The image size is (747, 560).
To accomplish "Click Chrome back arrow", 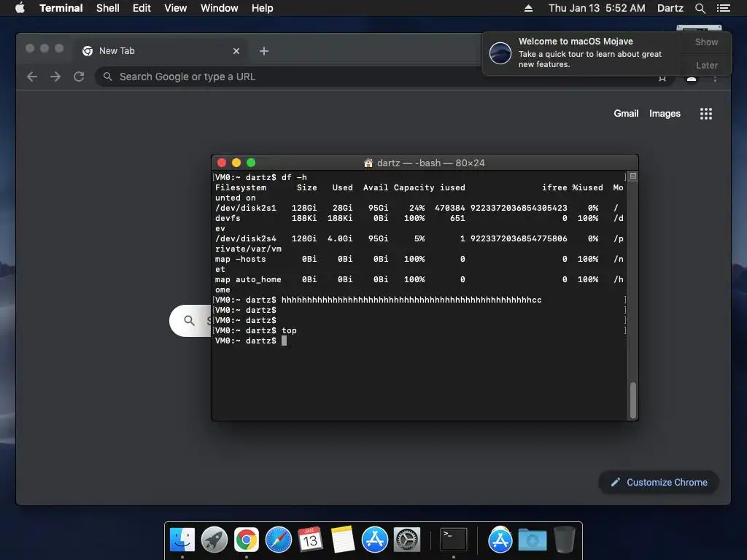I will tap(32, 77).
